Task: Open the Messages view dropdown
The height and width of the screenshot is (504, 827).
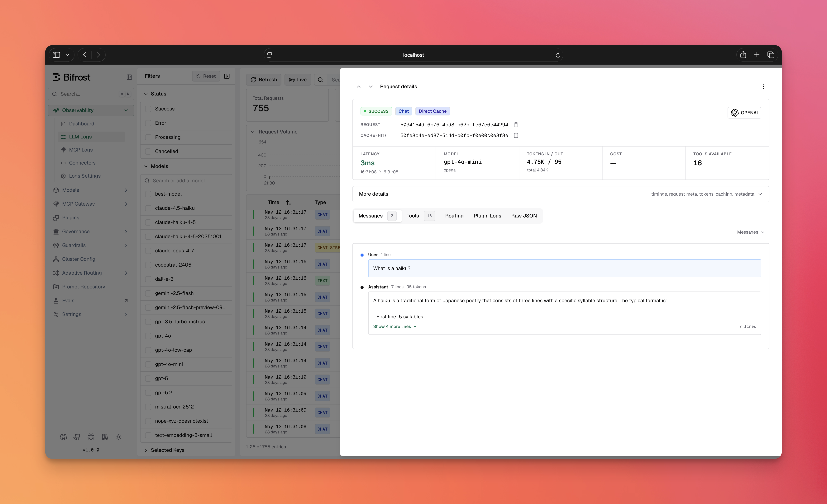Action: pos(750,232)
